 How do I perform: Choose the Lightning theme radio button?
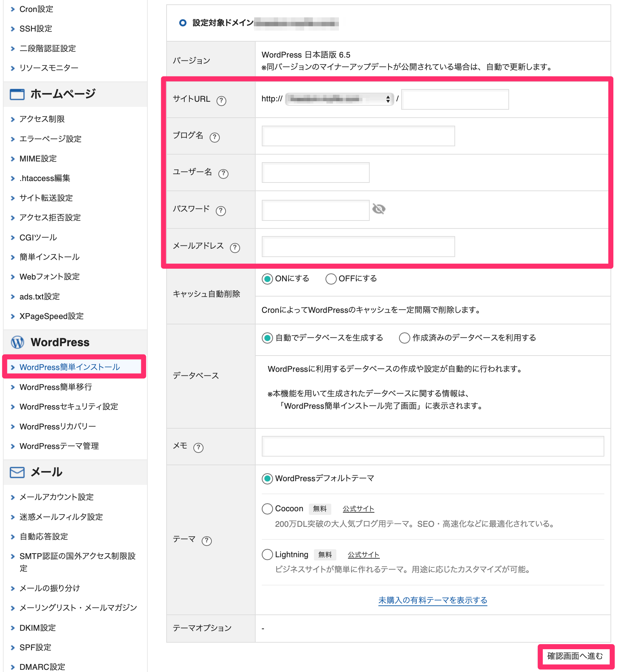(267, 555)
